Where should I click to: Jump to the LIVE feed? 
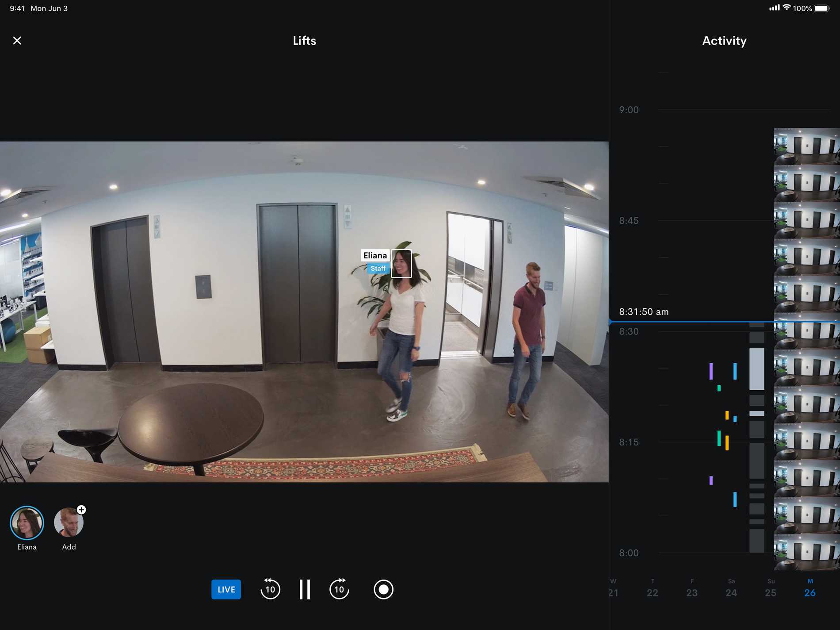click(226, 589)
